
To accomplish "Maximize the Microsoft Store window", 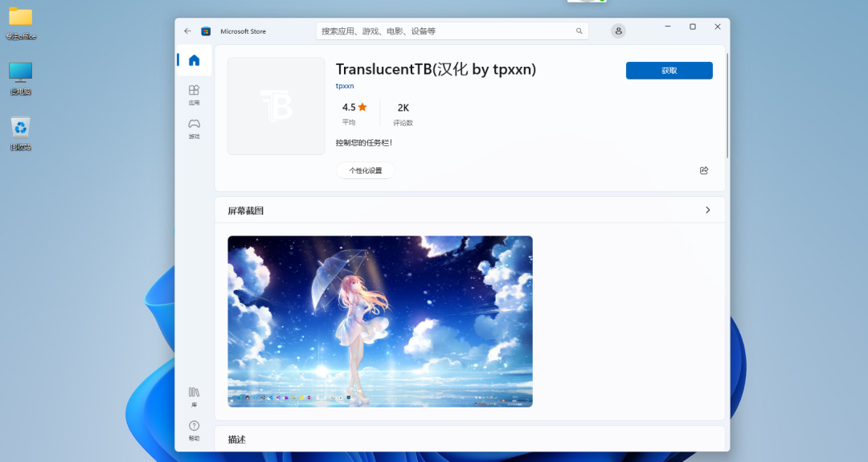I will [693, 27].
